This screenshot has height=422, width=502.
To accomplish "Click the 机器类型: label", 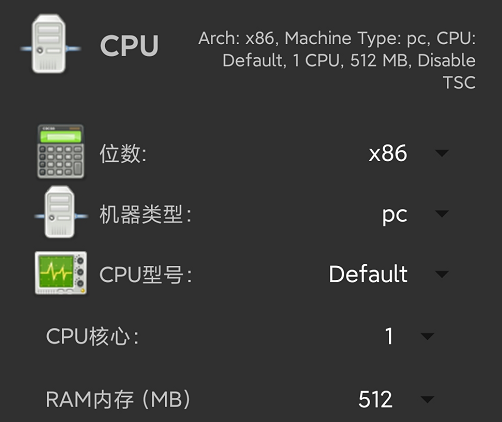I will (145, 214).
